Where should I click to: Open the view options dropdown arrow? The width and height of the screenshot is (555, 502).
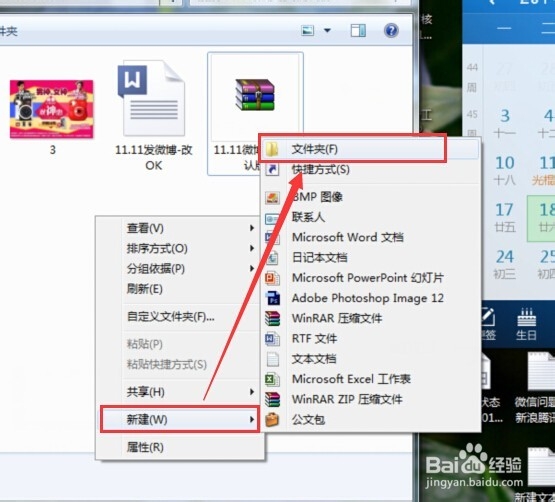pos(327,31)
